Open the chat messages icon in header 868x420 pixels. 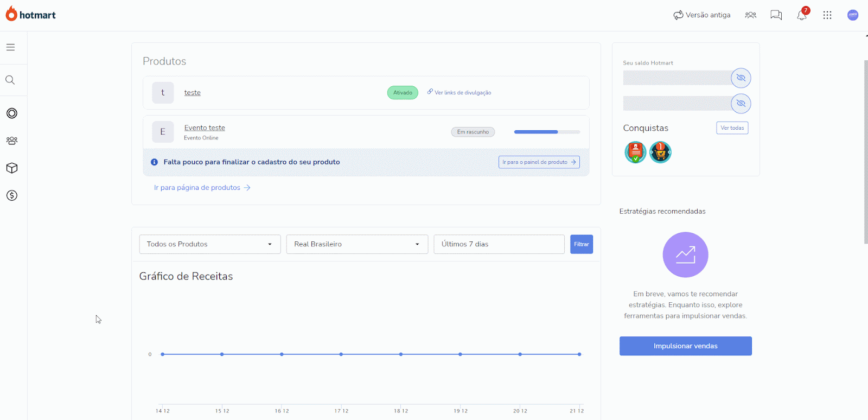[x=776, y=15]
